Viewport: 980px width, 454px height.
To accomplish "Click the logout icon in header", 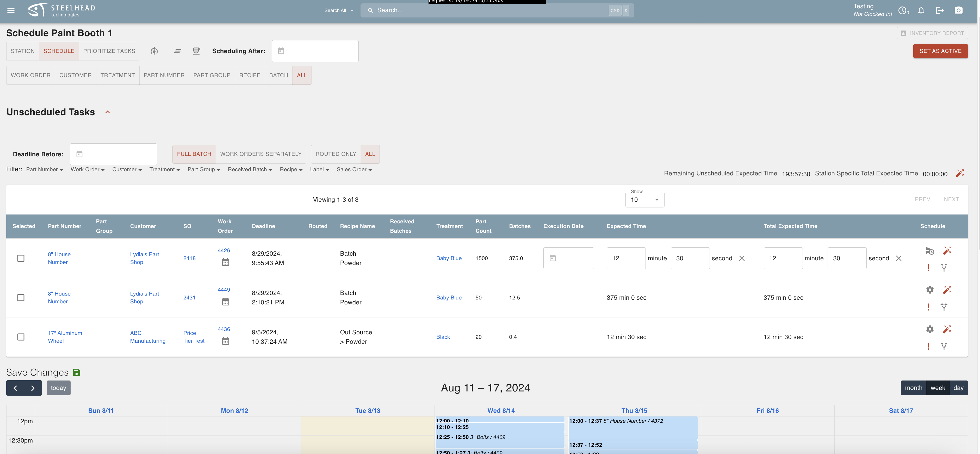I will (x=939, y=10).
